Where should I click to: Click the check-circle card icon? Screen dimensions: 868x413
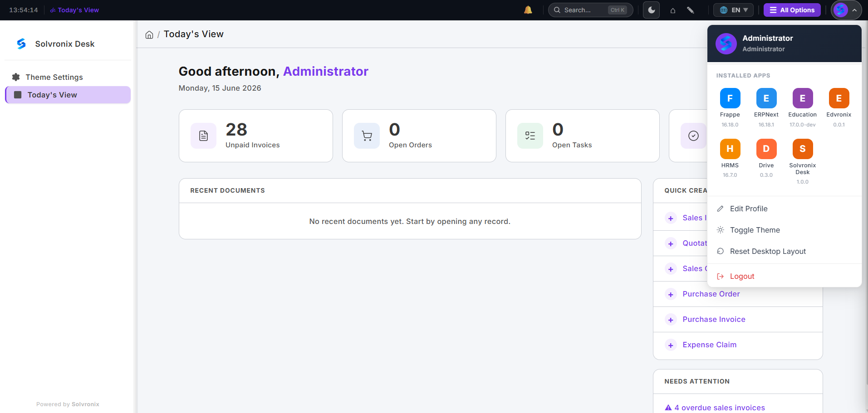(x=693, y=136)
